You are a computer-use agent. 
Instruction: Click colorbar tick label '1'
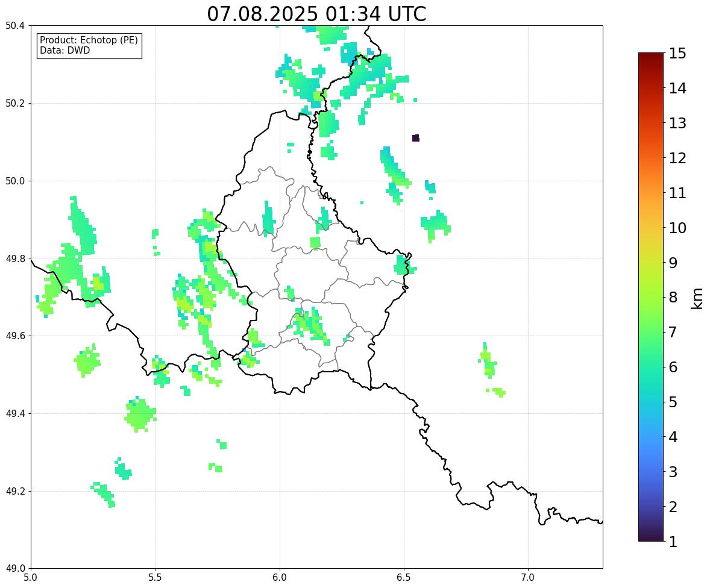[673, 542]
